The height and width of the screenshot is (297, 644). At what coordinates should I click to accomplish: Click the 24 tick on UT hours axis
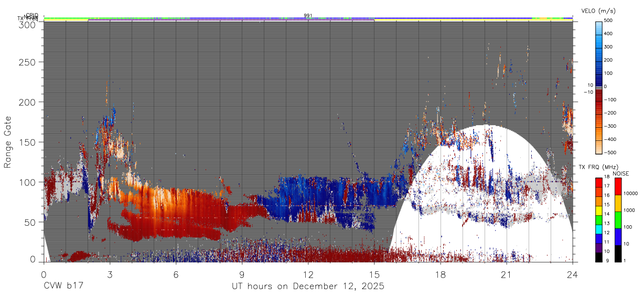(x=572, y=274)
